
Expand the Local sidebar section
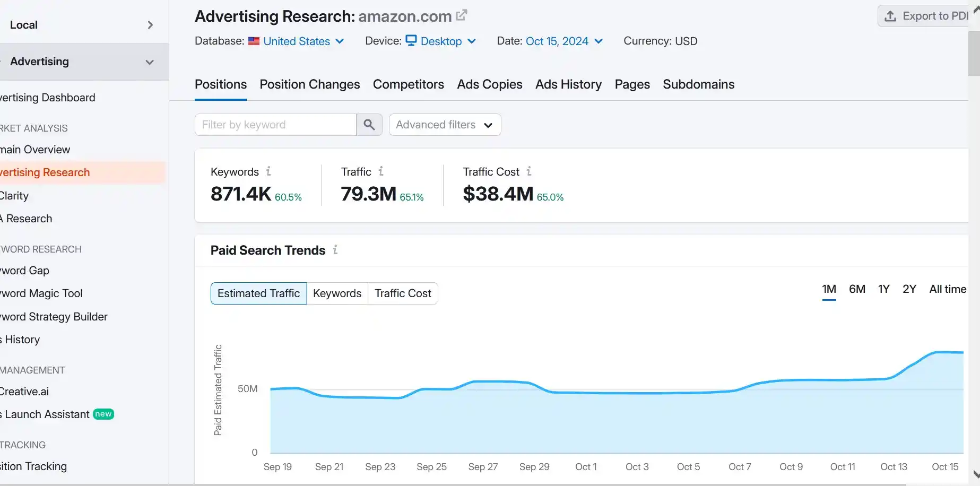[84, 25]
